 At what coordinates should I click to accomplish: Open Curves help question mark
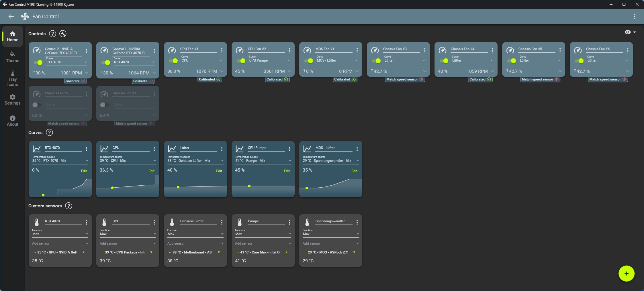pos(49,133)
